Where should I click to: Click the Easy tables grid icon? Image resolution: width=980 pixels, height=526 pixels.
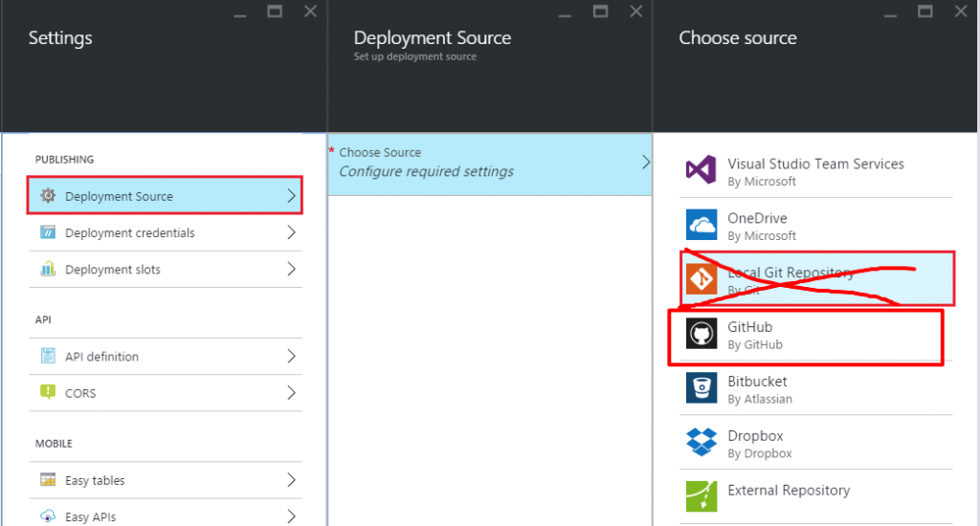pos(48,480)
